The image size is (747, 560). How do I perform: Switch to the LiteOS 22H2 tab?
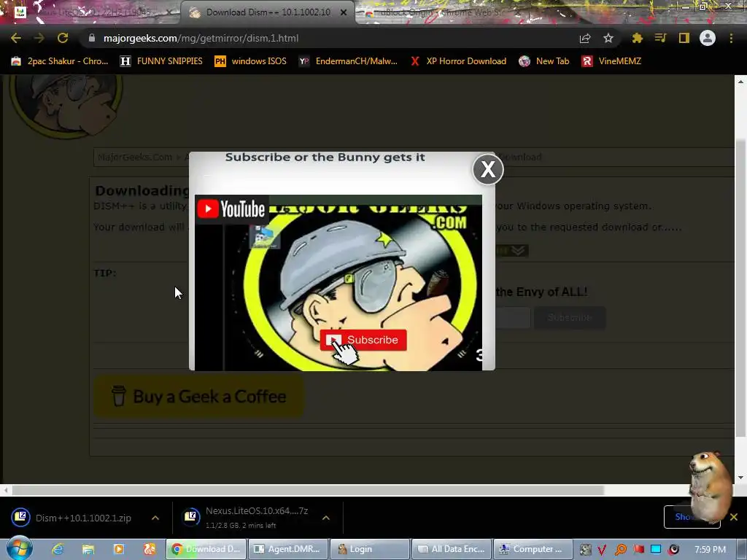(93, 12)
